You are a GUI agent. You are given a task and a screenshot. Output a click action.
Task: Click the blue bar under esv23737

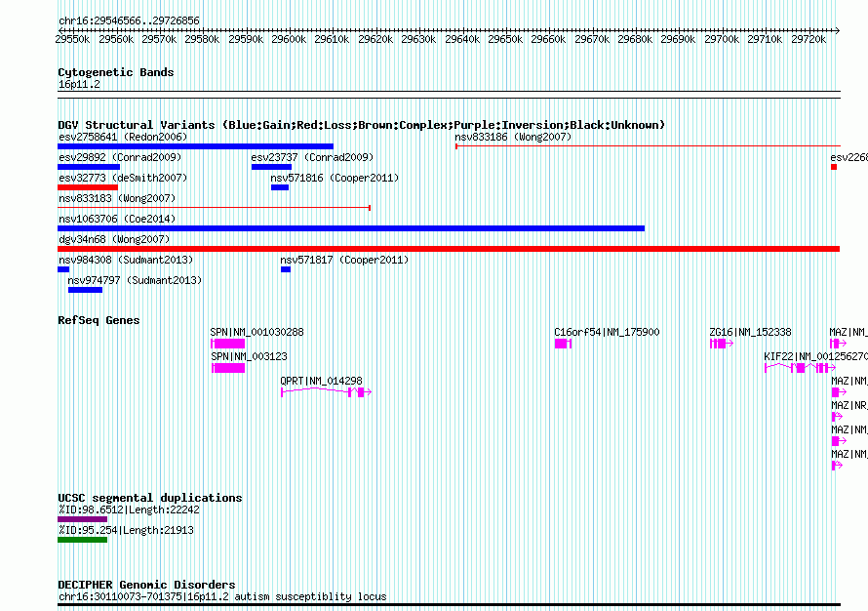271,167
